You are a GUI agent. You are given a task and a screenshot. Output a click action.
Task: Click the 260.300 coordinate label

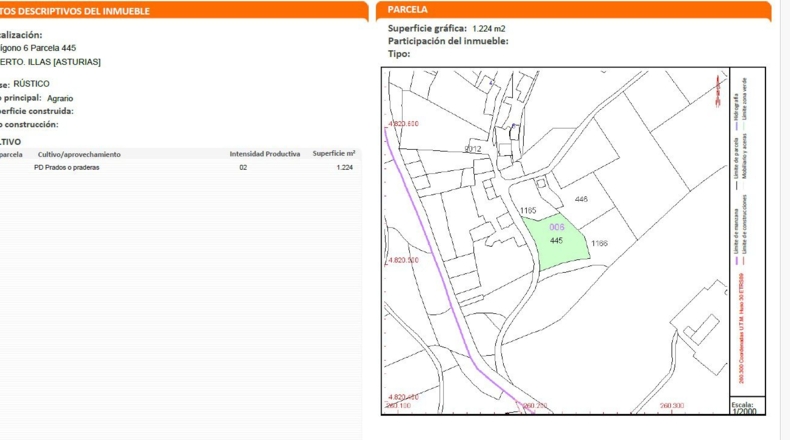click(671, 405)
